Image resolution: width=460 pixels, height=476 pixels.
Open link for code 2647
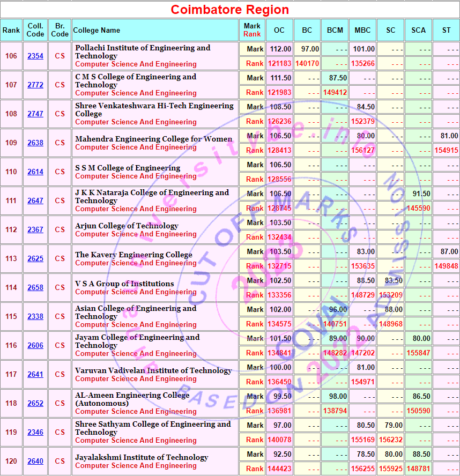coord(35,200)
